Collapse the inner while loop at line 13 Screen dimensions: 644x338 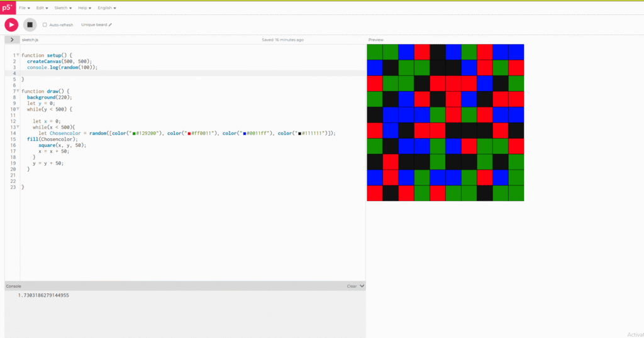(18, 127)
